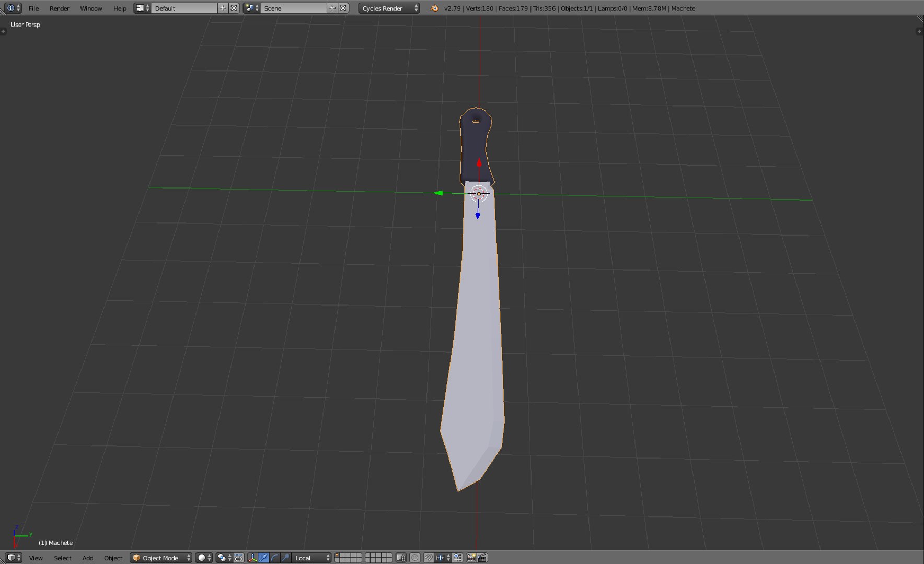Expand the properties region plus
This screenshot has height=564, width=924.
click(919, 31)
